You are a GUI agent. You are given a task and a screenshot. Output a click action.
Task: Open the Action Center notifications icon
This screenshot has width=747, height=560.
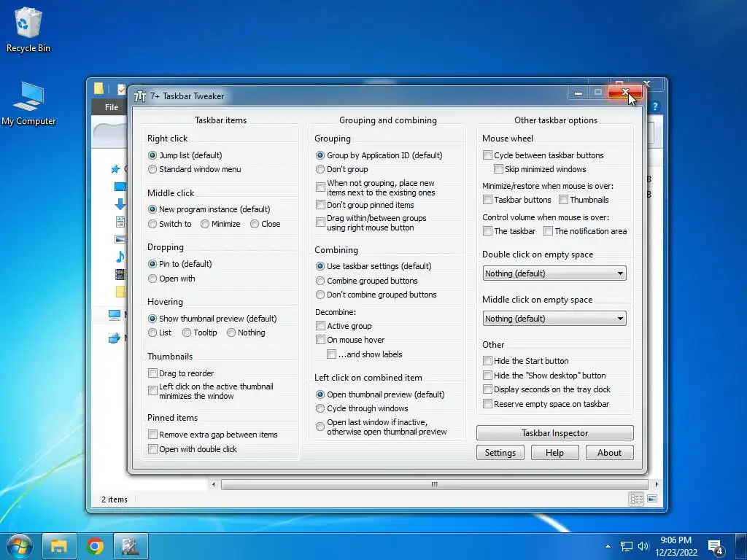tap(716, 548)
